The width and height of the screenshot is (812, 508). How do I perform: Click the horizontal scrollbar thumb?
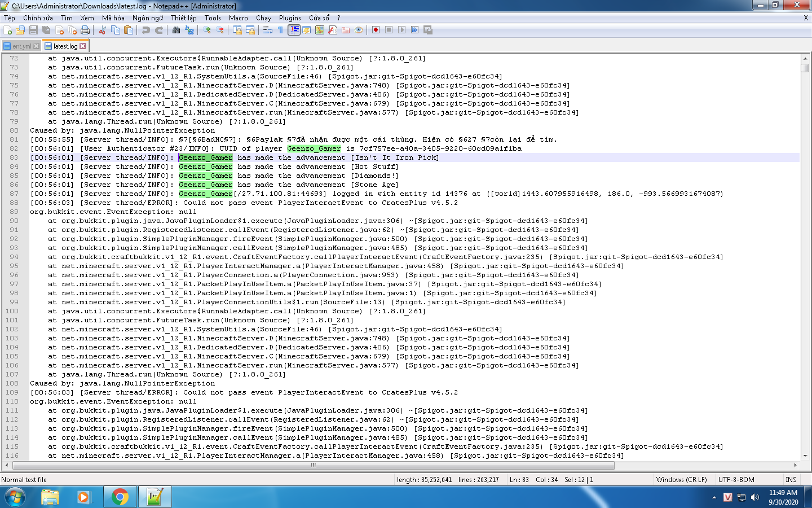313,466
